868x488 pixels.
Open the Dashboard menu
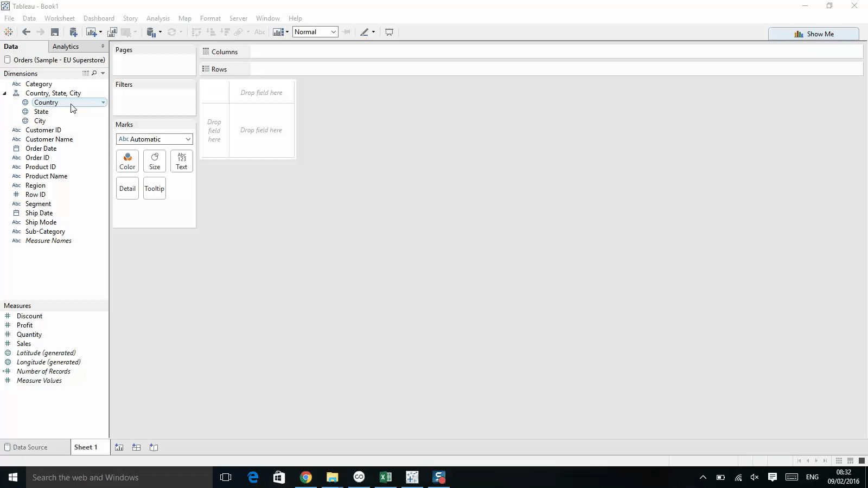click(99, 18)
